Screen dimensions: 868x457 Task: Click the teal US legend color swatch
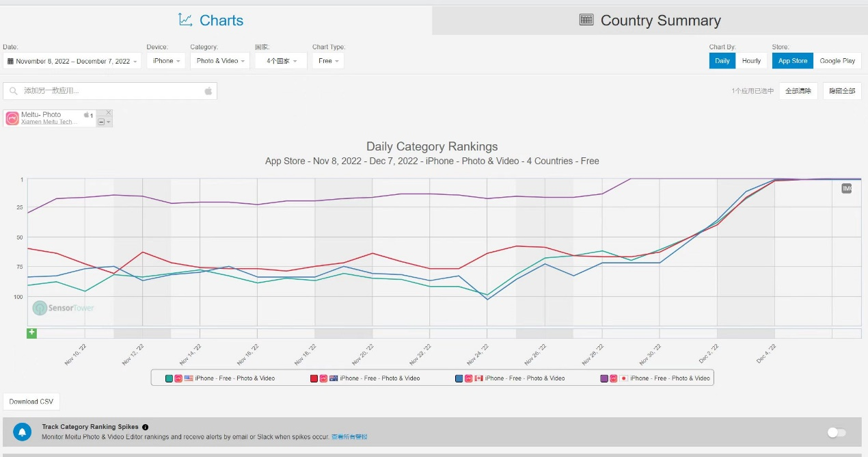coord(169,378)
